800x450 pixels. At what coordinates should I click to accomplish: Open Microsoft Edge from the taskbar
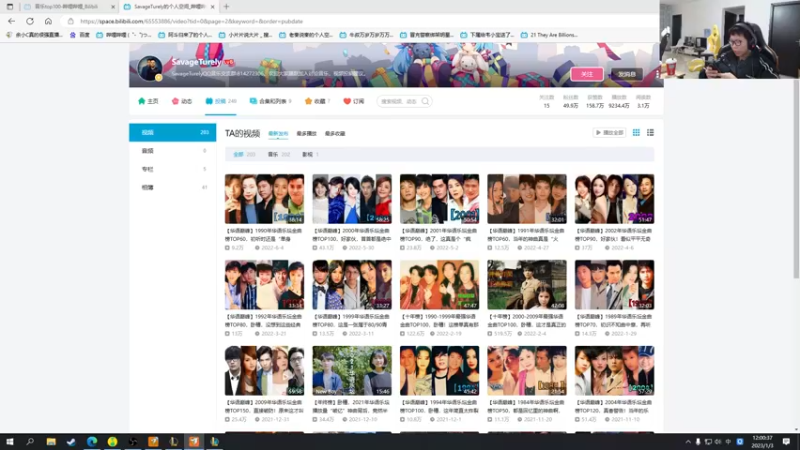(92, 441)
